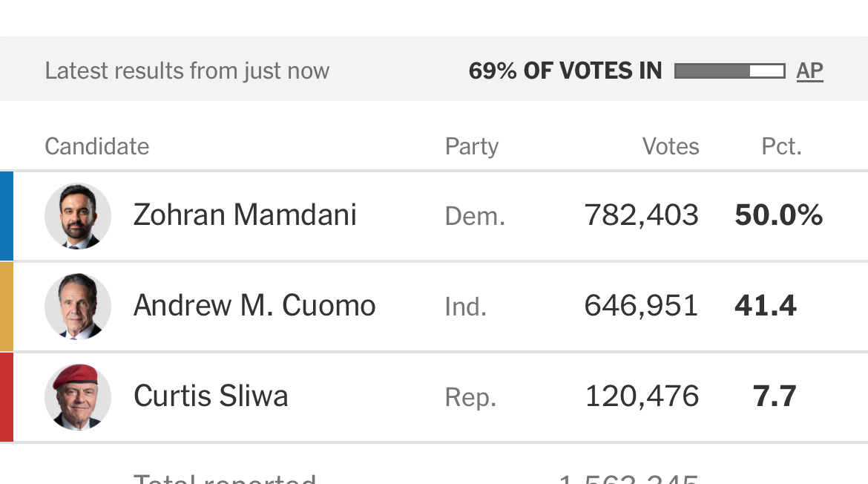Select the Party column header
The height and width of the screenshot is (484, 868).
tap(472, 146)
